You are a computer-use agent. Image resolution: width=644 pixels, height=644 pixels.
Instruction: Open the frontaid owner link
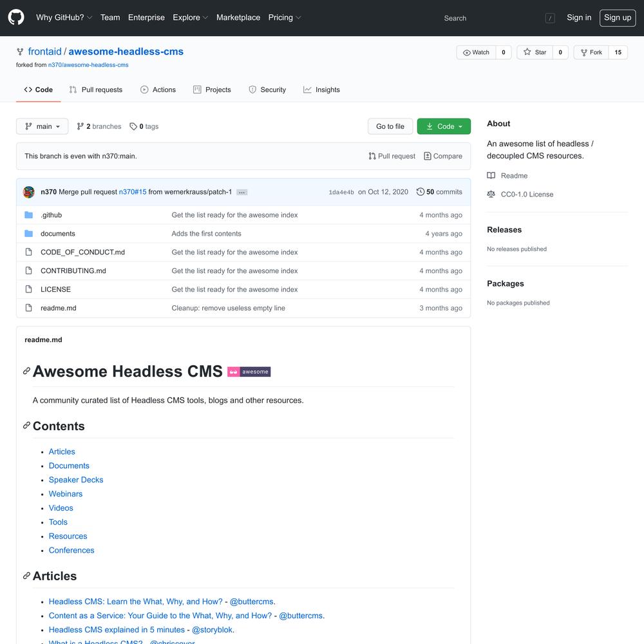[x=45, y=52]
